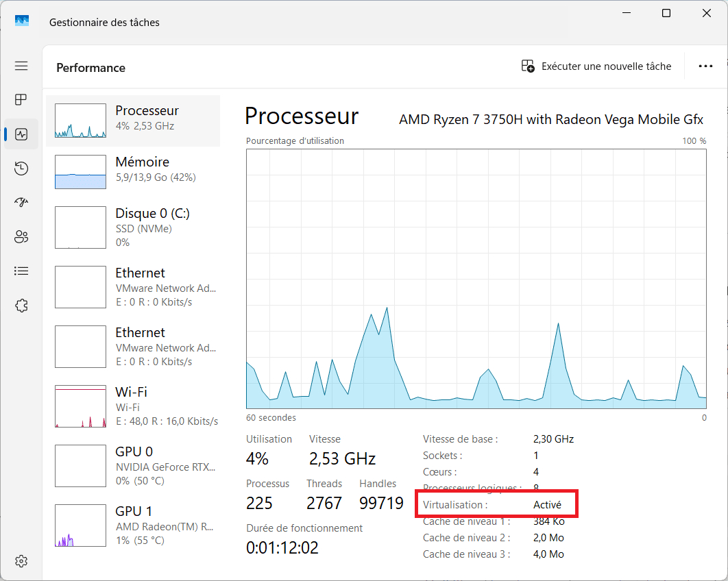Image resolution: width=728 pixels, height=581 pixels.
Task: Click the processor usage graph
Action: click(x=476, y=279)
